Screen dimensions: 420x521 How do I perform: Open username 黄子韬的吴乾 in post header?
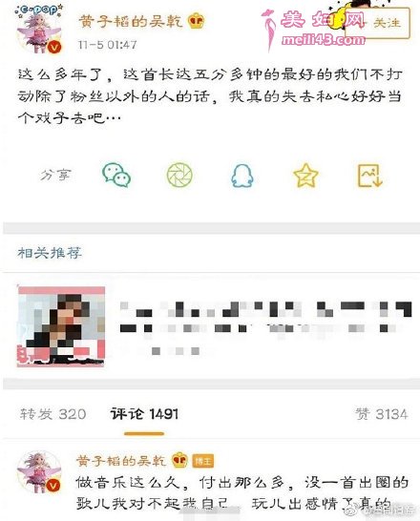(x=131, y=21)
